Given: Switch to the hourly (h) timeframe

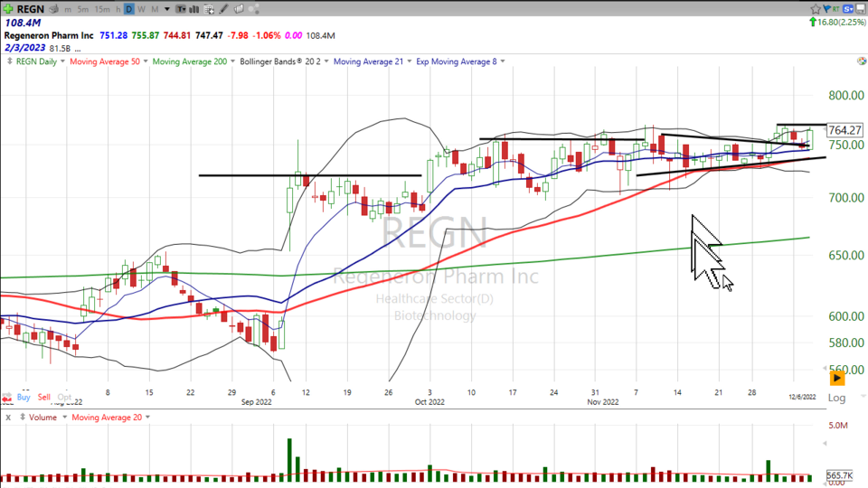Looking at the screenshot, I should click(x=118, y=9).
